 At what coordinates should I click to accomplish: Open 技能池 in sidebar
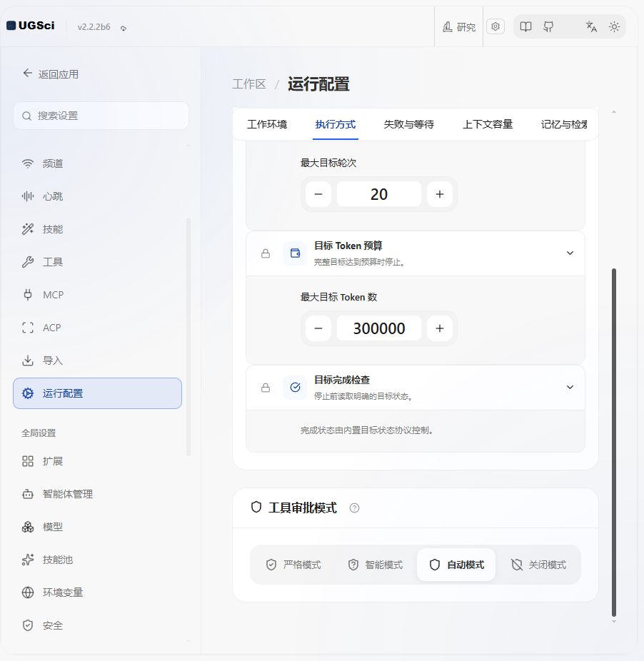[x=97, y=560]
